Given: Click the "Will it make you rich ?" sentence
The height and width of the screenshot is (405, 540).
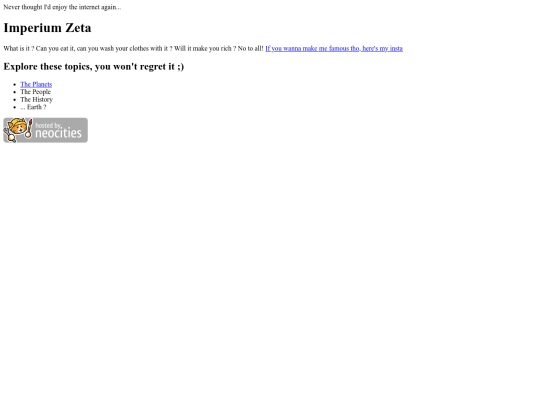Looking at the screenshot, I should tap(205, 49).
